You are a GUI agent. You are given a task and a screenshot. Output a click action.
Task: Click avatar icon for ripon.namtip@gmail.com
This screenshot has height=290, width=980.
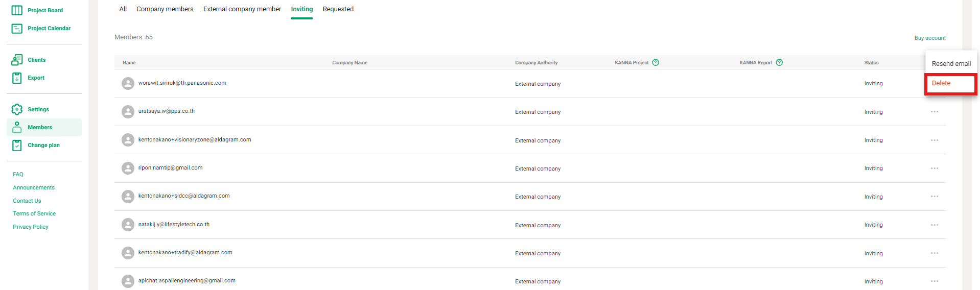[x=128, y=168]
